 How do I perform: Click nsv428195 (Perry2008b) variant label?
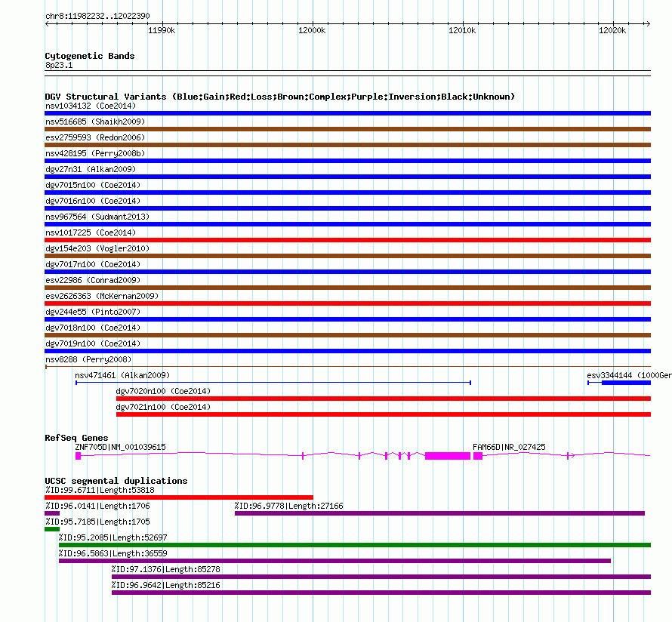pos(95,153)
